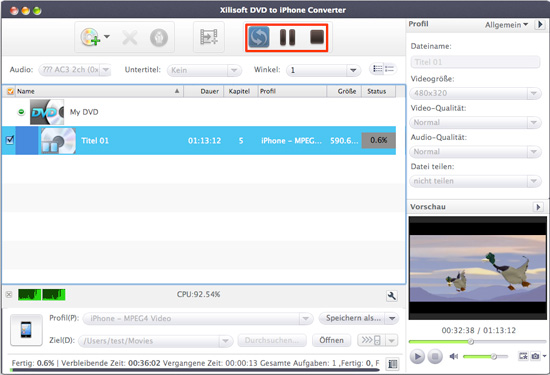Click the Speichern als... button
Image resolution: width=550 pixels, height=375 pixels.
(x=352, y=318)
